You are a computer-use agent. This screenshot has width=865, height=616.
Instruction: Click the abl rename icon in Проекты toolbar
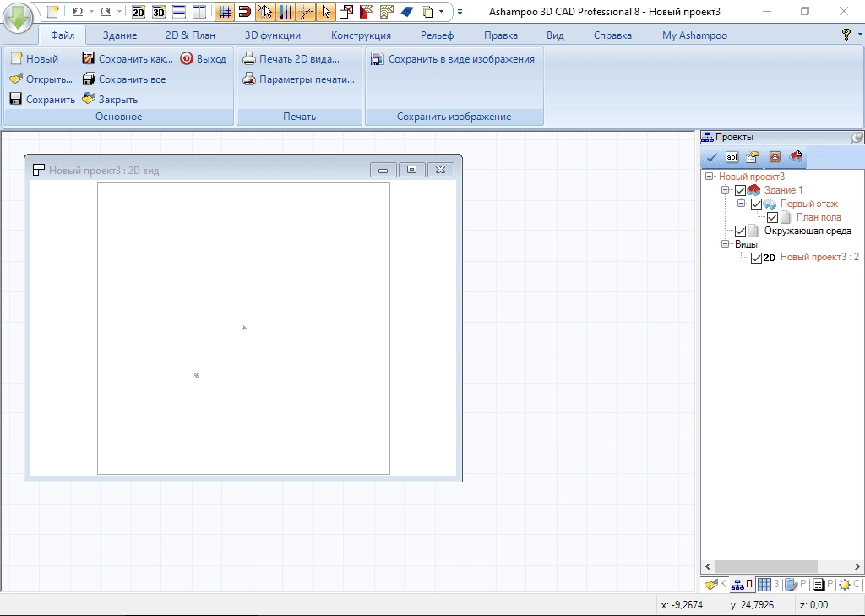pos(732,157)
